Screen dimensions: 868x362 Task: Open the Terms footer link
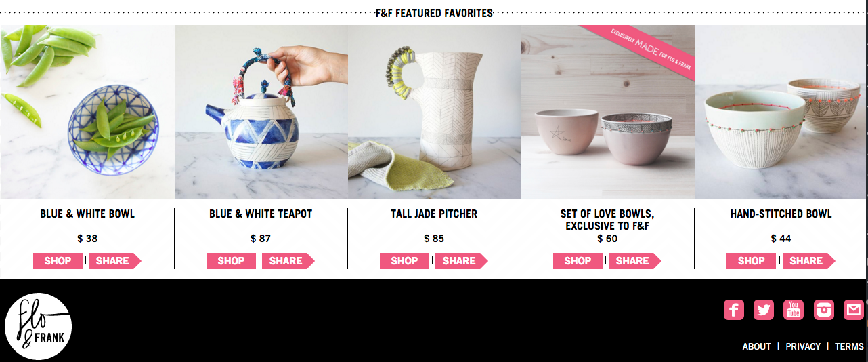point(849,346)
